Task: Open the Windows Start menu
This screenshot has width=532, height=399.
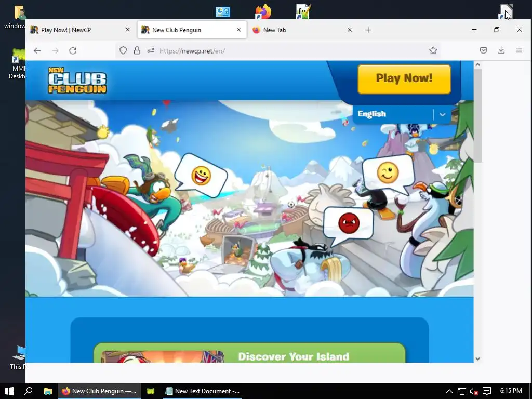Action: click(9, 391)
